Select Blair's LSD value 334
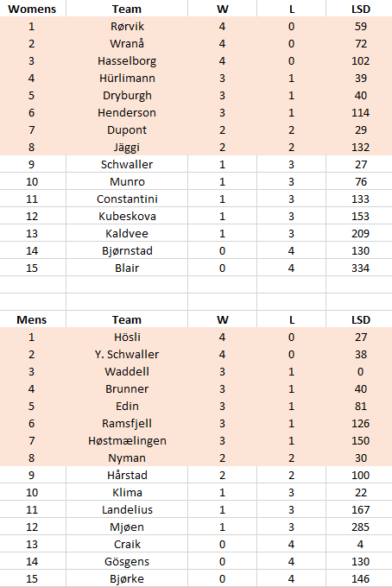This screenshot has height=587, width=392. [x=360, y=268]
